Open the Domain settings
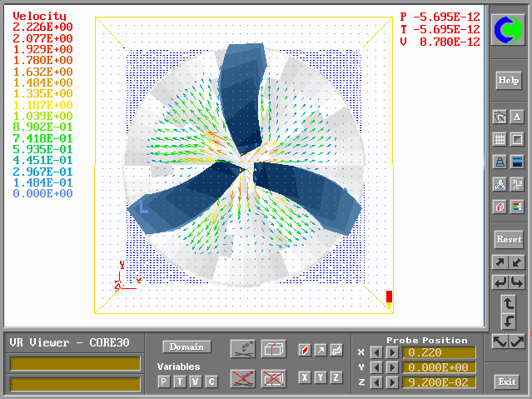532x399 pixels. coord(186,347)
